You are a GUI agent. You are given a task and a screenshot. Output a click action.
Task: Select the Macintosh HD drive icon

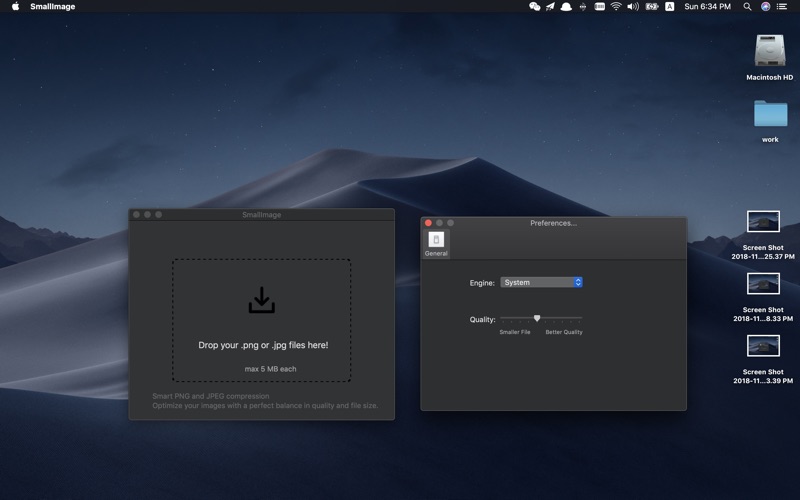[769, 52]
